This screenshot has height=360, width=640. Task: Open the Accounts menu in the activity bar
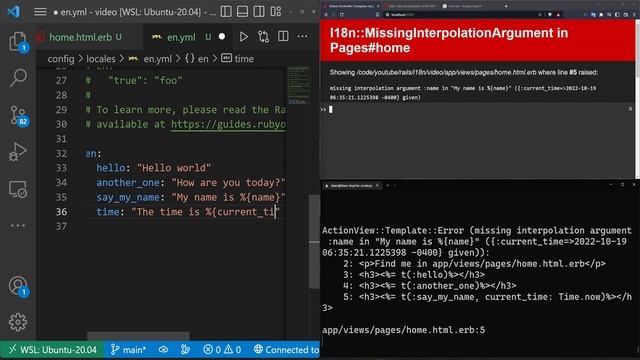pyautogui.click(x=18, y=286)
